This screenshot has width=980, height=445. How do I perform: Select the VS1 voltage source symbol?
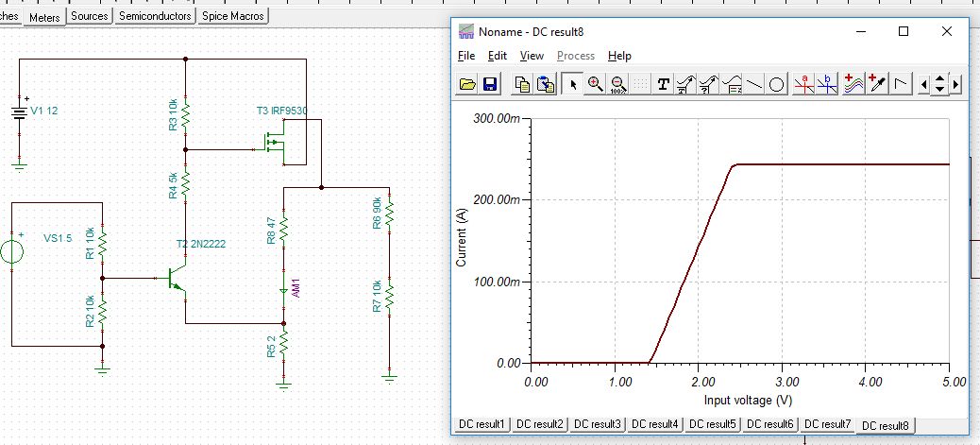[x=12, y=253]
